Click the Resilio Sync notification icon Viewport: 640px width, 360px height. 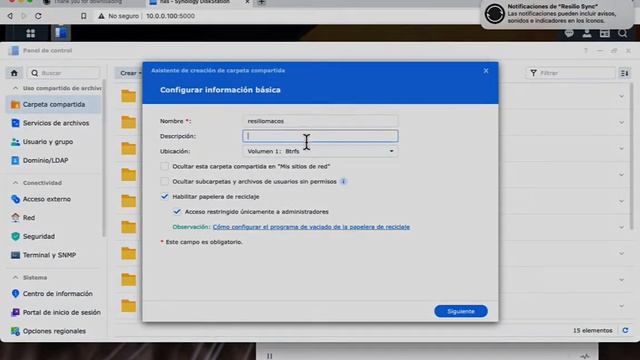[494, 14]
